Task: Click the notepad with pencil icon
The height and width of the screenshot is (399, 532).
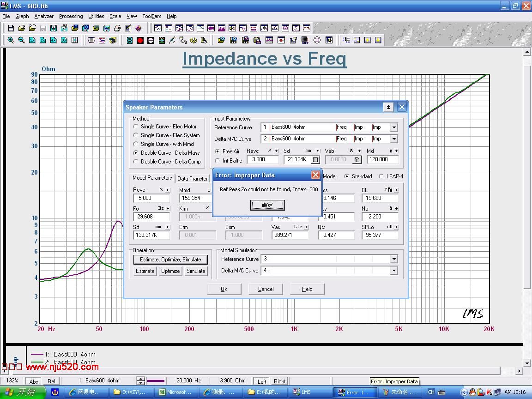Action: [128, 28]
